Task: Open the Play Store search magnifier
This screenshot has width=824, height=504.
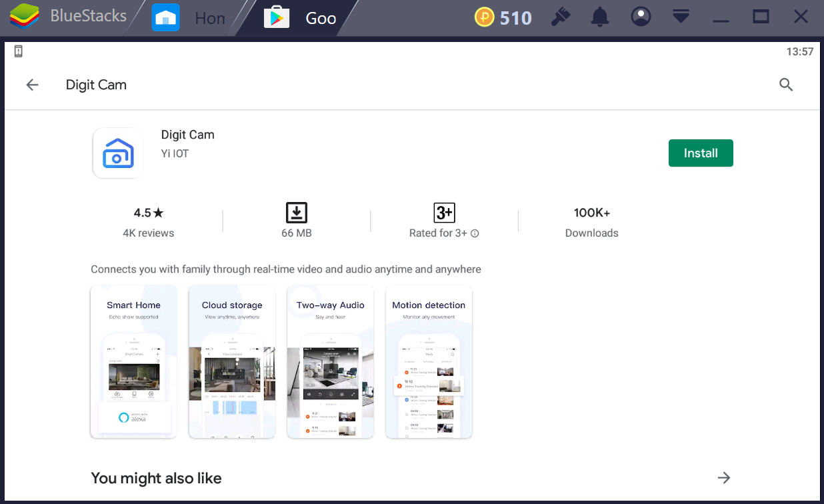Action: (786, 85)
